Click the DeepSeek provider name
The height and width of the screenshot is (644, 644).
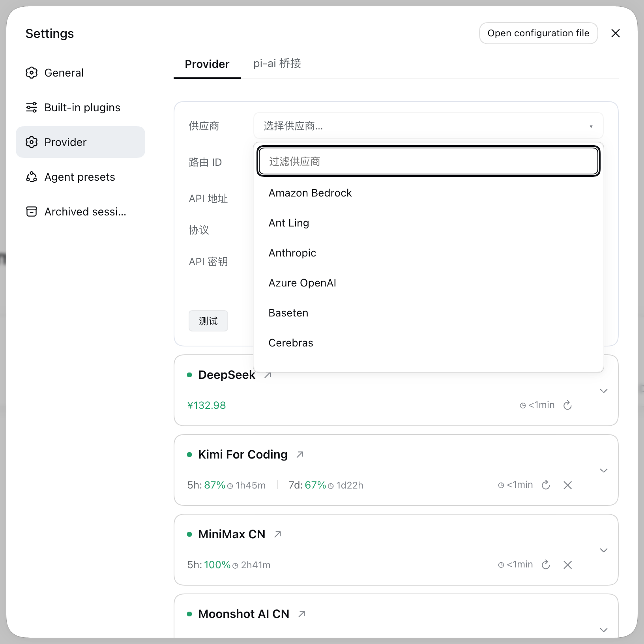pyautogui.click(x=227, y=375)
